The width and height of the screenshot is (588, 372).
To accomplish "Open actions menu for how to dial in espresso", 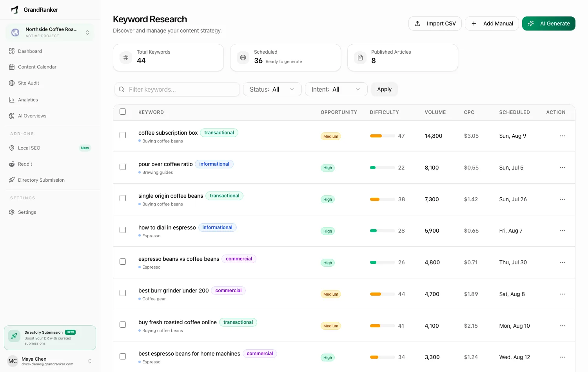I will (x=563, y=231).
